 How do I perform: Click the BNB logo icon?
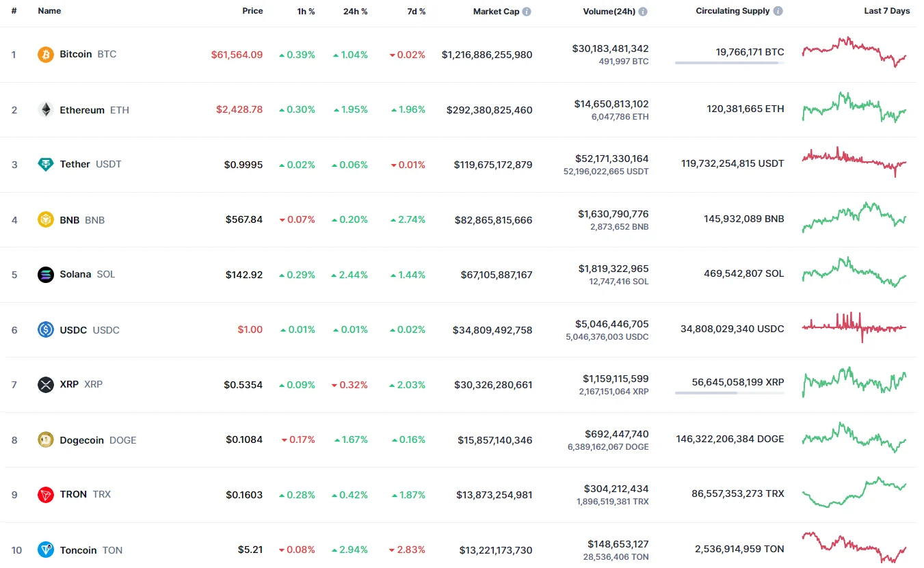click(x=46, y=219)
